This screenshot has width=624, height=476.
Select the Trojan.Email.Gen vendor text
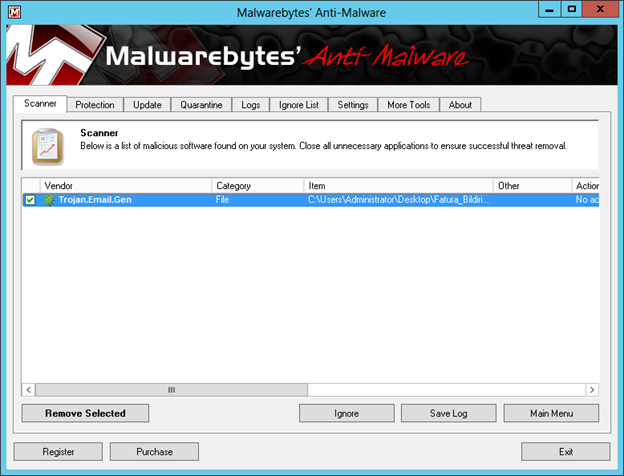pos(95,200)
